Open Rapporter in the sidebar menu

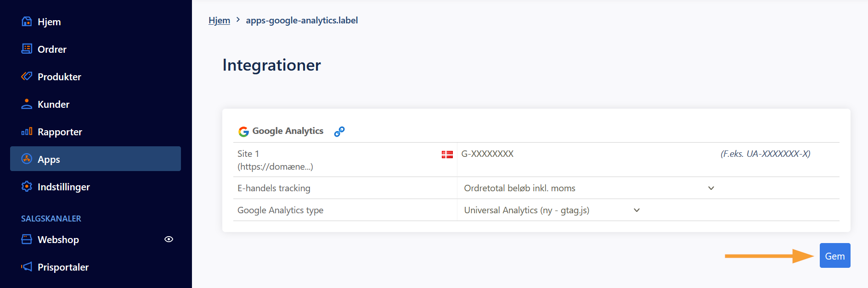click(x=96, y=132)
